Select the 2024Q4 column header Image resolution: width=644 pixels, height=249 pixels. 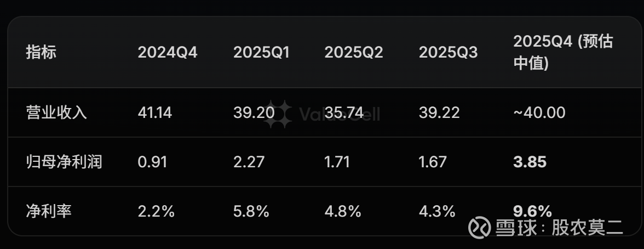pyautogui.click(x=167, y=53)
